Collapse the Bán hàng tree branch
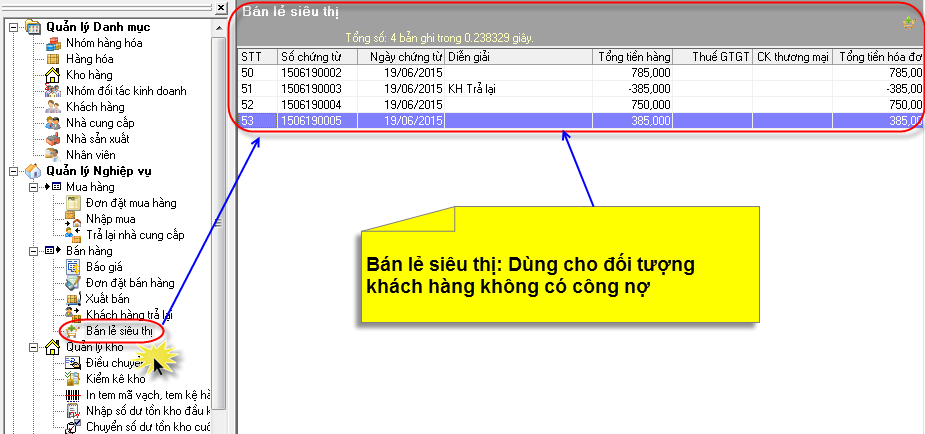 pyautogui.click(x=33, y=251)
